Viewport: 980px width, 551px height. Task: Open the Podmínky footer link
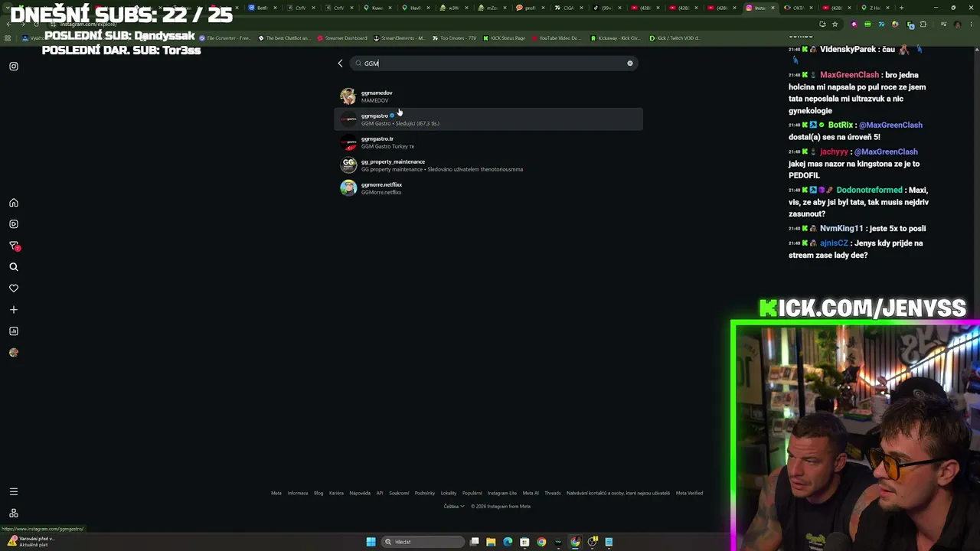(425, 493)
